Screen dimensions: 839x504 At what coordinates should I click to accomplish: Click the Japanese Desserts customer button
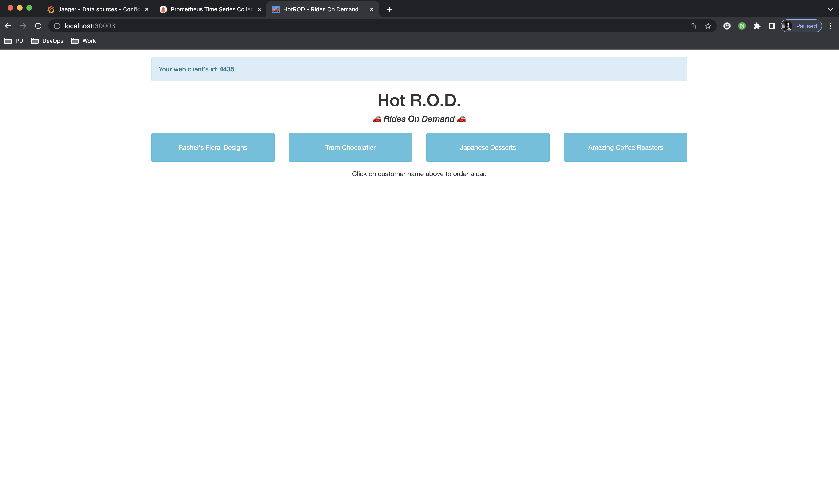click(x=488, y=147)
